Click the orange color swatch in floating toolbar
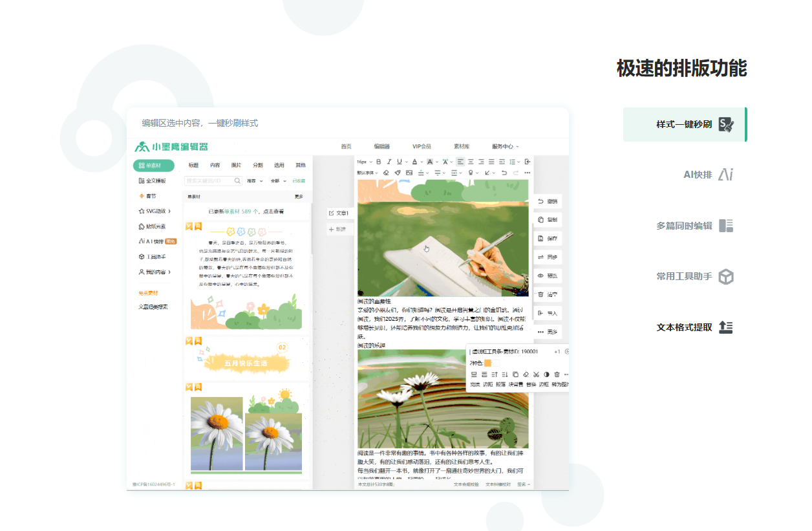The image size is (812, 531). [488, 363]
